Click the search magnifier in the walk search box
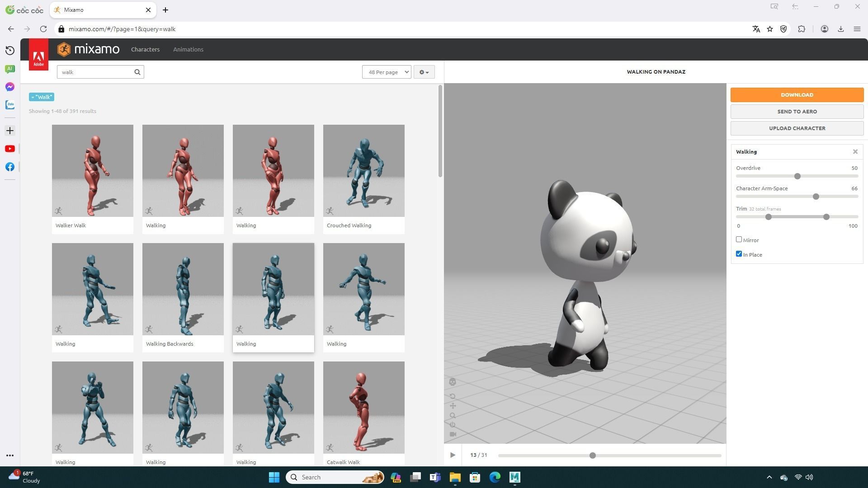 (x=137, y=72)
